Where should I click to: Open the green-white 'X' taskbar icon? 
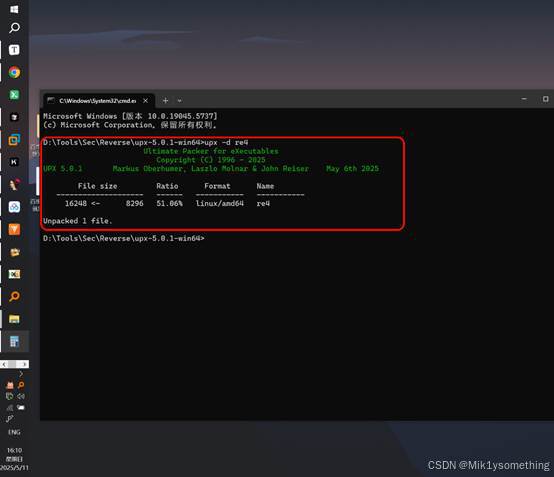(x=14, y=274)
